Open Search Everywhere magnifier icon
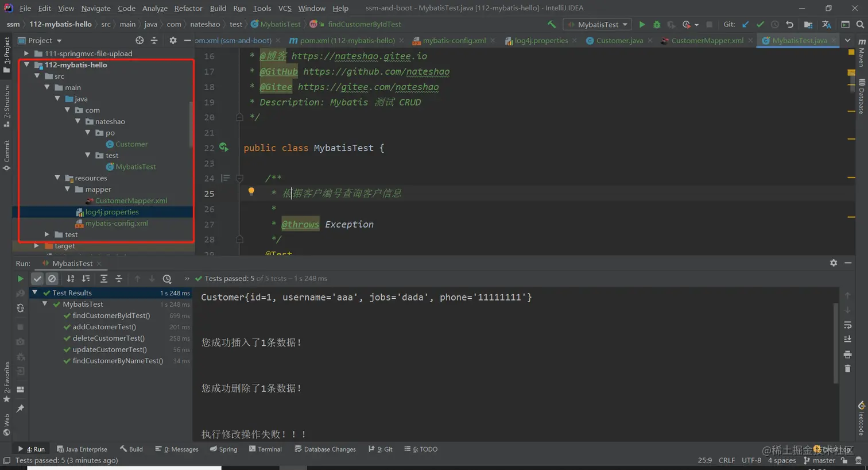Viewport: 868px width, 470px height. pos(860,24)
